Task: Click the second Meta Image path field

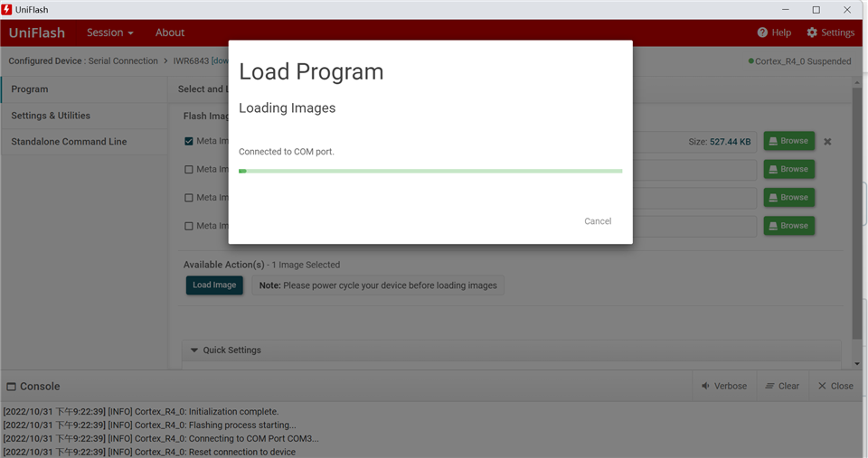Action: coord(694,170)
